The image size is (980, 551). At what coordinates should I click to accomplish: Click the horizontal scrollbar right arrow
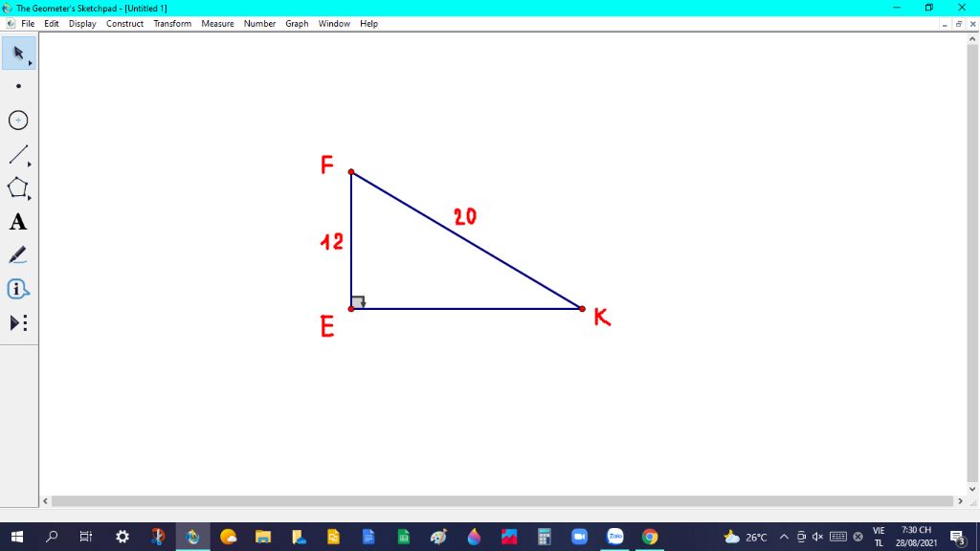click(961, 501)
